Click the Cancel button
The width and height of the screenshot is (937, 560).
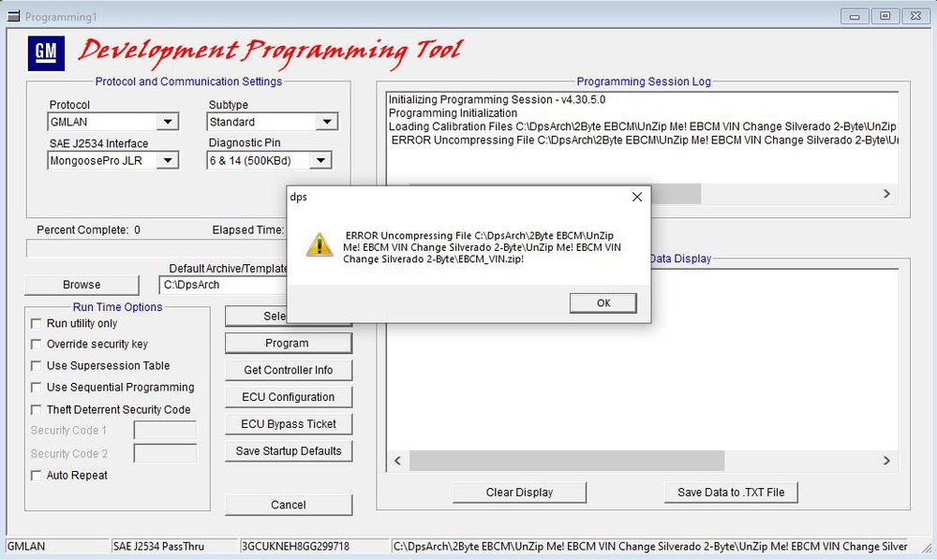(x=288, y=505)
